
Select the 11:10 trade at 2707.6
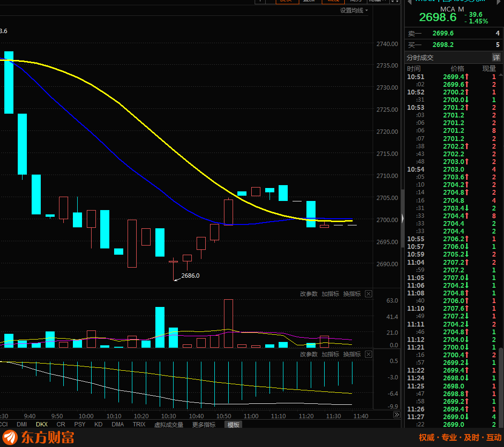452,308
